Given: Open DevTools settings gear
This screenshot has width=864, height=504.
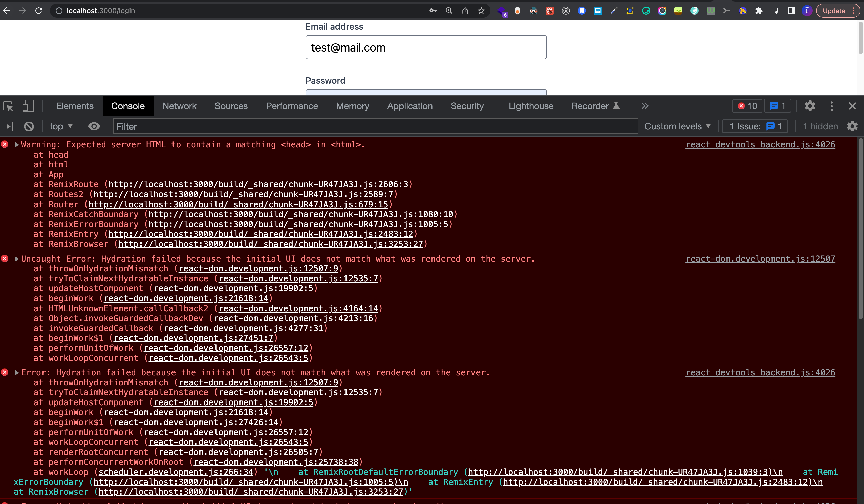Looking at the screenshot, I should pyautogui.click(x=810, y=106).
